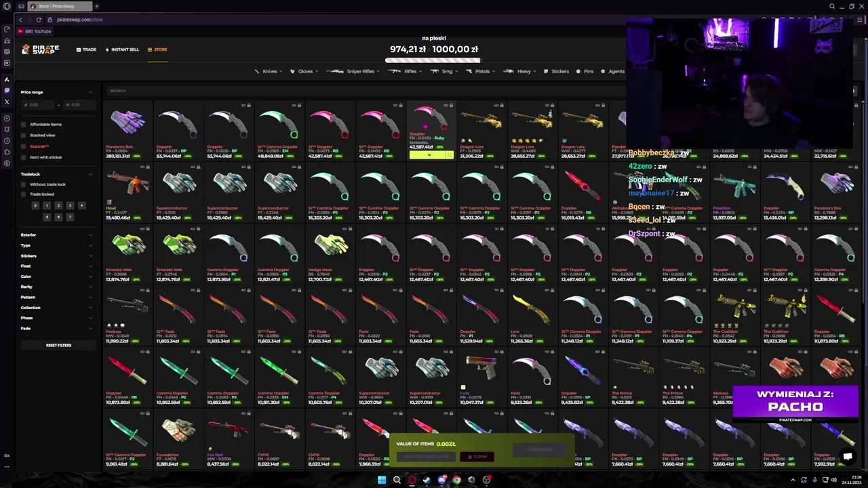The height and width of the screenshot is (488, 868).
Task: Focus the minimum price input field
Action: [39, 105]
